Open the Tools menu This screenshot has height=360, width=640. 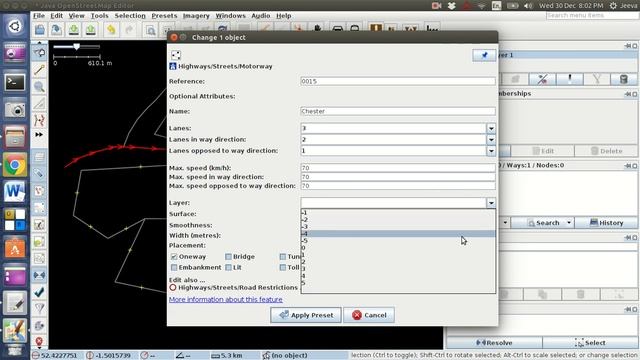[x=99, y=16]
